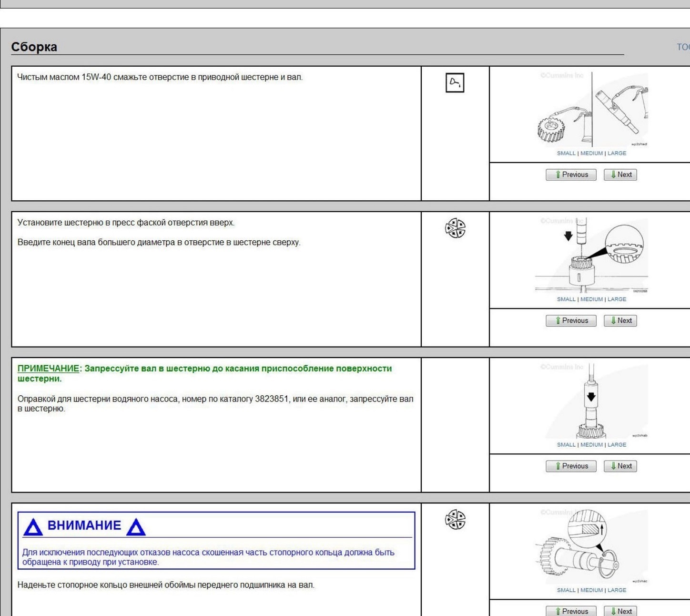Click Next button in oil lubrication step
This screenshot has width=690, height=616.
coord(620,175)
